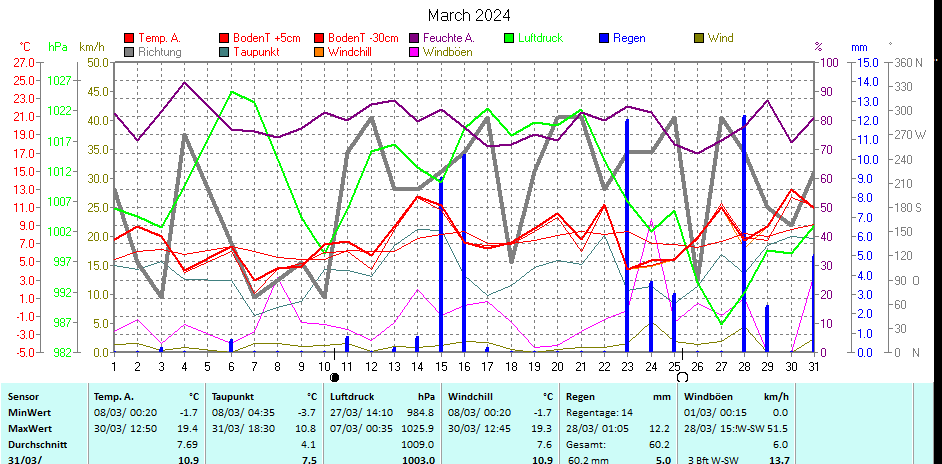
Task: Click the March 2024 chart title
Action: (469, 15)
